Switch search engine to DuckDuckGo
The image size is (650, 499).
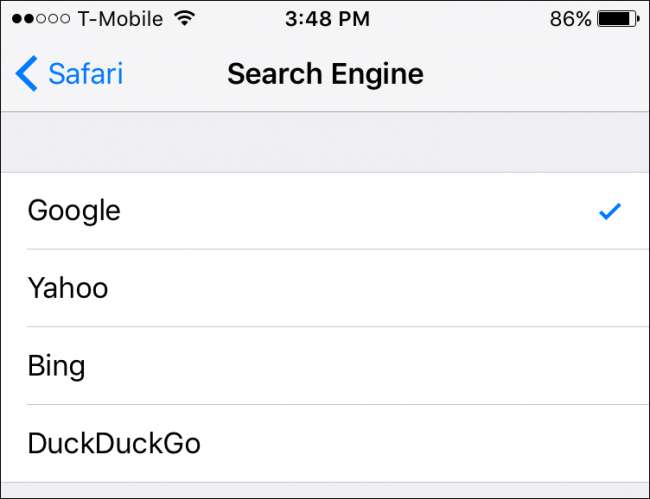click(114, 443)
